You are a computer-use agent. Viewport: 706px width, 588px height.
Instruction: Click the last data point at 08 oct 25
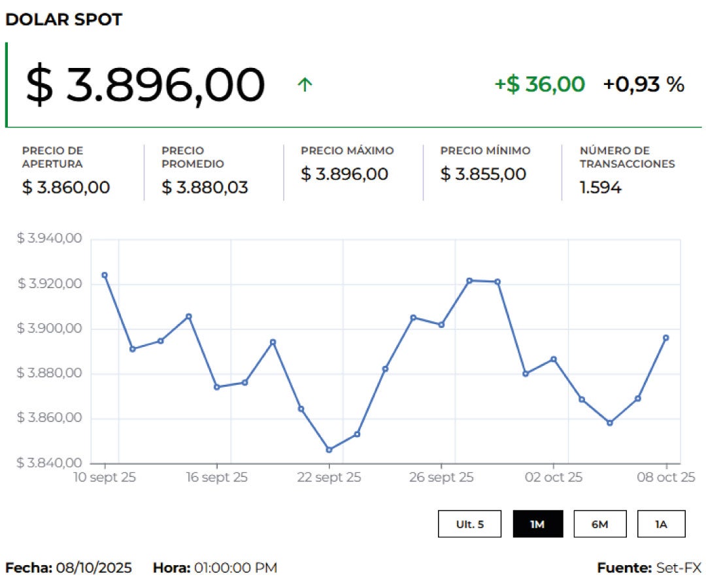[665, 338]
